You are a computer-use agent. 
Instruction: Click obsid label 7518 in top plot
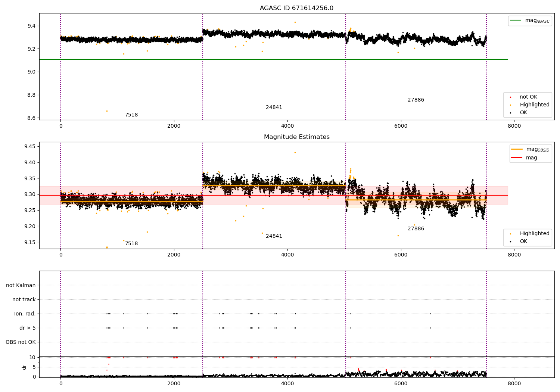click(x=131, y=115)
